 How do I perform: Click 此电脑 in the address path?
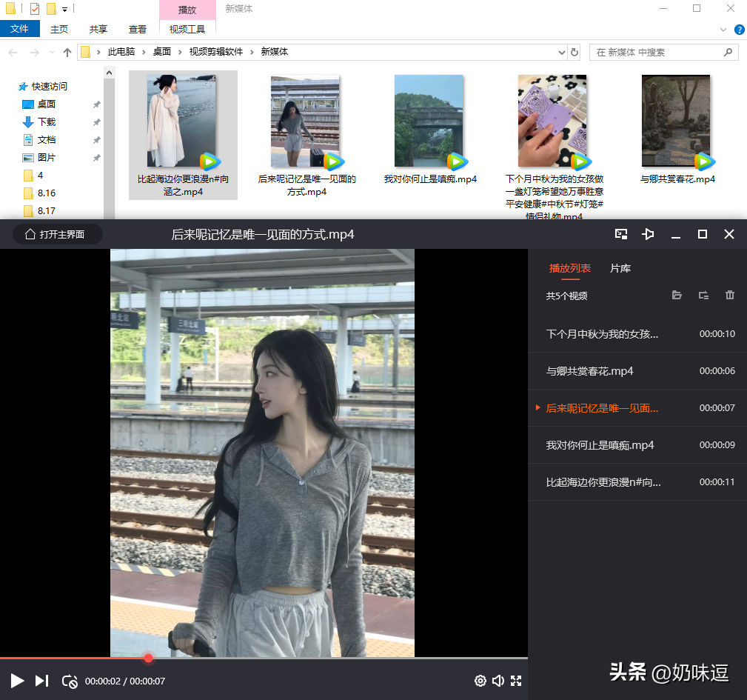[x=121, y=51]
